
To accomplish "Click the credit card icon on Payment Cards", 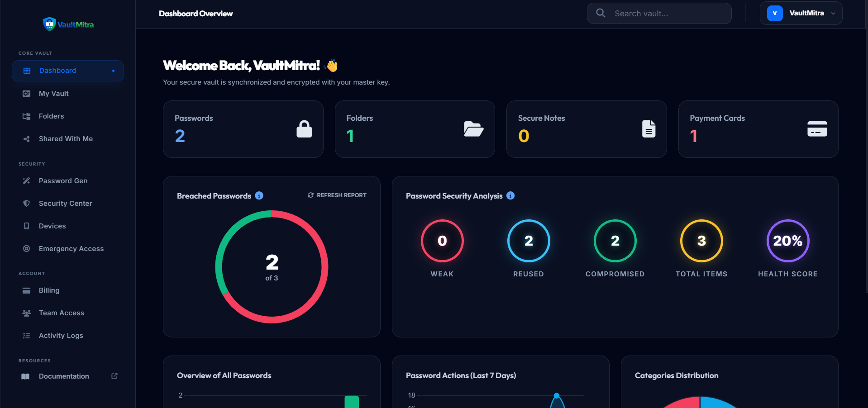I will coord(817,129).
